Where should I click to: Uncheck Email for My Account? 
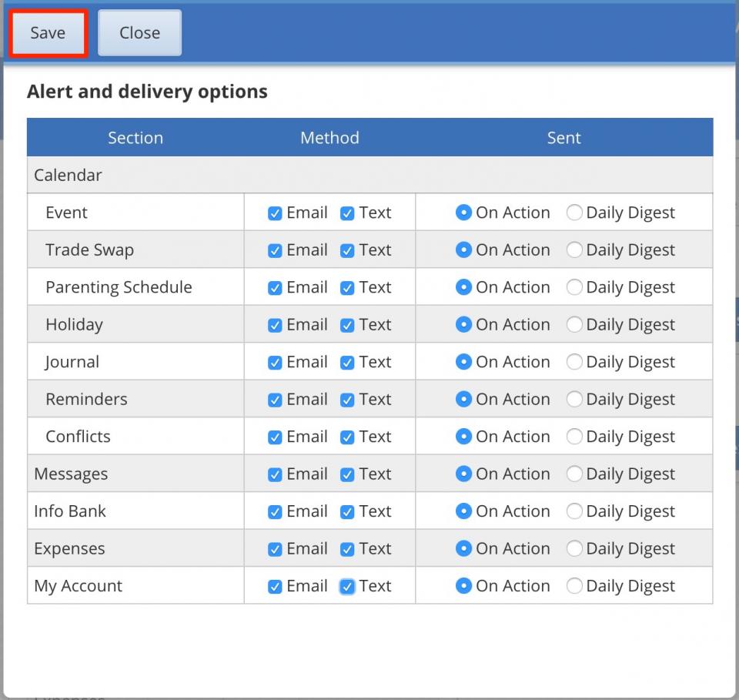click(275, 586)
